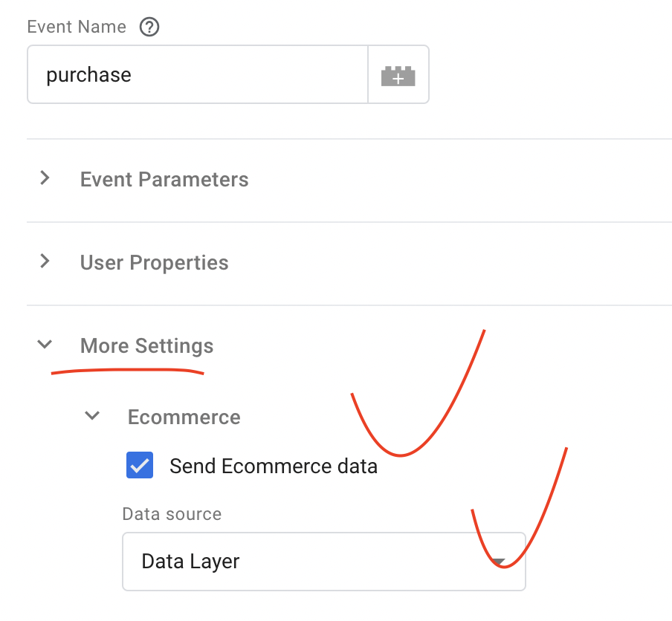This screenshot has width=672, height=621.
Task: Click the Event Name field label
Action: (77, 27)
